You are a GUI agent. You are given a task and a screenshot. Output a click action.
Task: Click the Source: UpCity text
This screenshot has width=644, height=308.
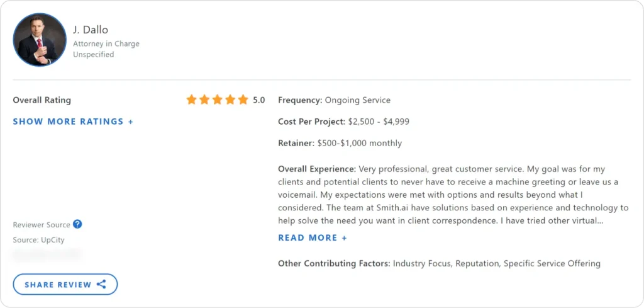pyautogui.click(x=38, y=240)
